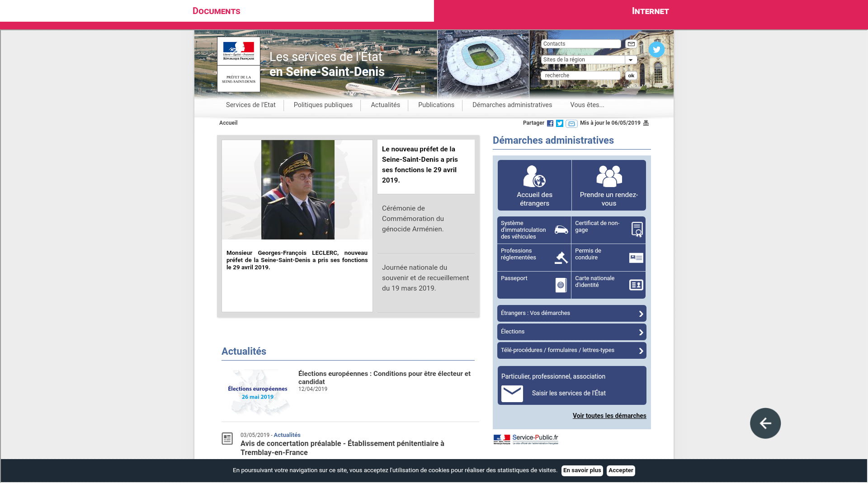Switch to the Documents tab
This screenshot has width=868, height=488.
click(x=217, y=11)
